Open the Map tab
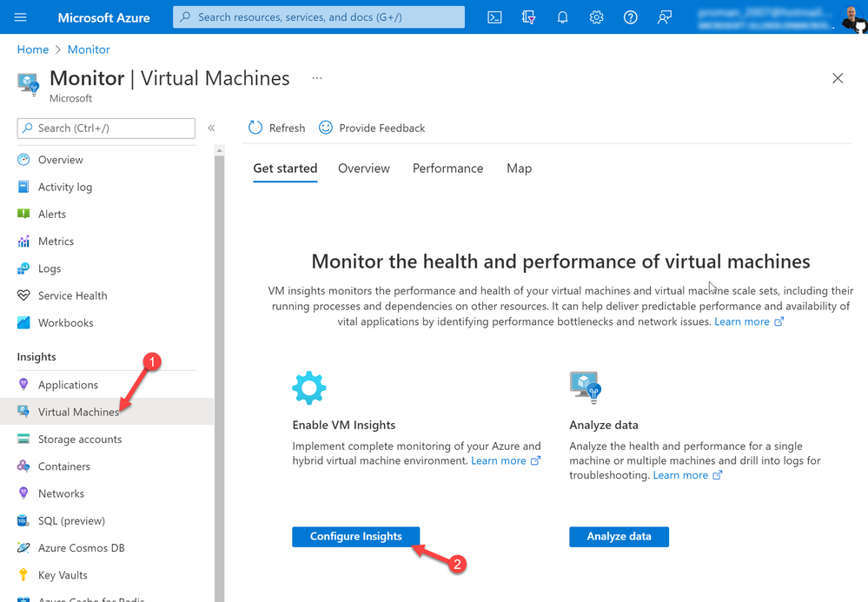Viewport: 868px width, 602px height. [520, 169]
